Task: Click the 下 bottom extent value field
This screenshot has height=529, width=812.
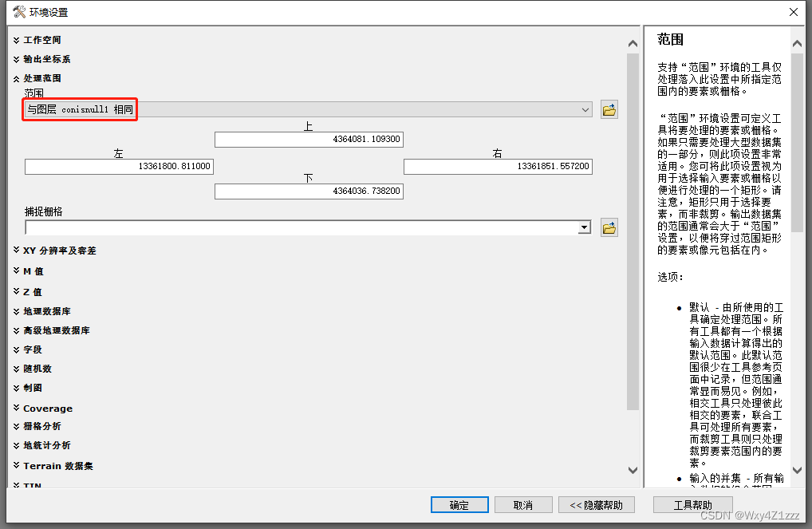Action: (x=309, y=191)
